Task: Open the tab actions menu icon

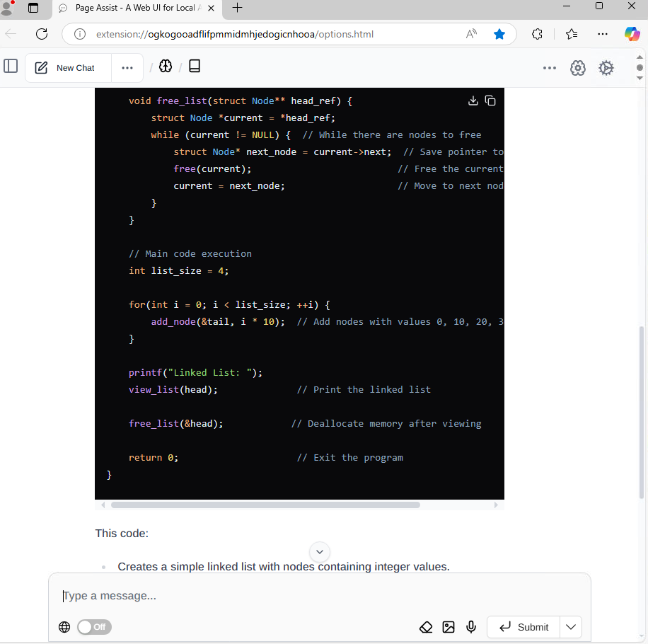Action: coord(33,8)
